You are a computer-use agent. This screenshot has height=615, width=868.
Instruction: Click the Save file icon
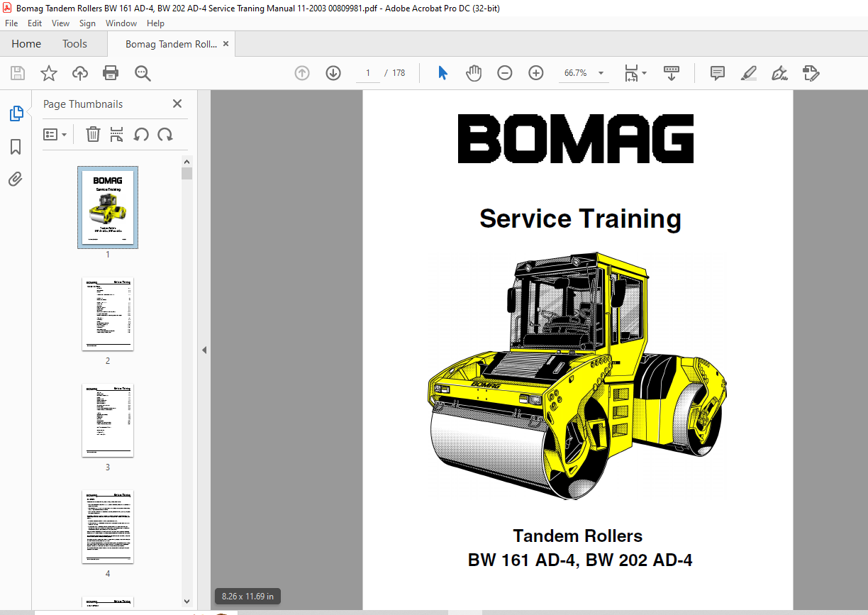18,73
